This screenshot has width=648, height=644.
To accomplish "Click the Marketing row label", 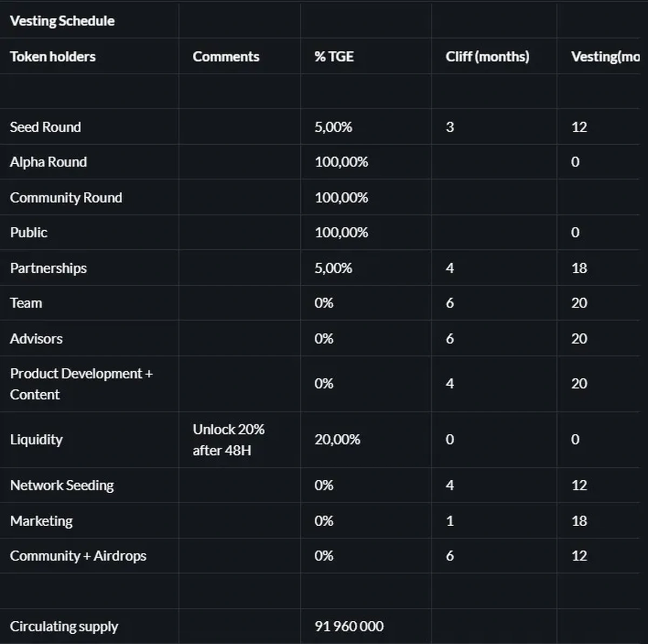I will (41, 521).
